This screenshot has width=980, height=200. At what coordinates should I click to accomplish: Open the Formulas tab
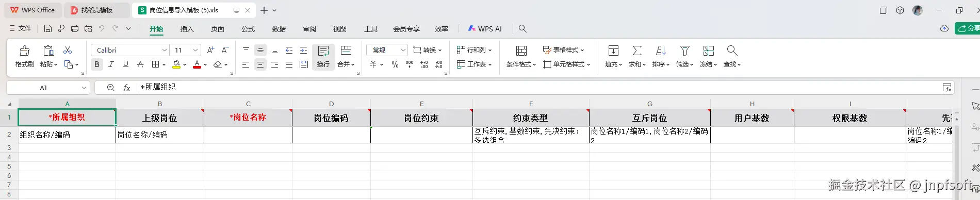tap(248, 29)
